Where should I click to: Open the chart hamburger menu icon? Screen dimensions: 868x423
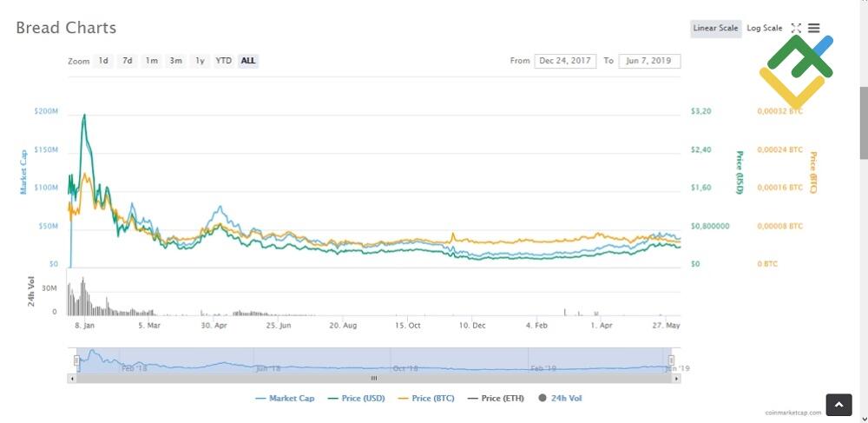point(814,29)
